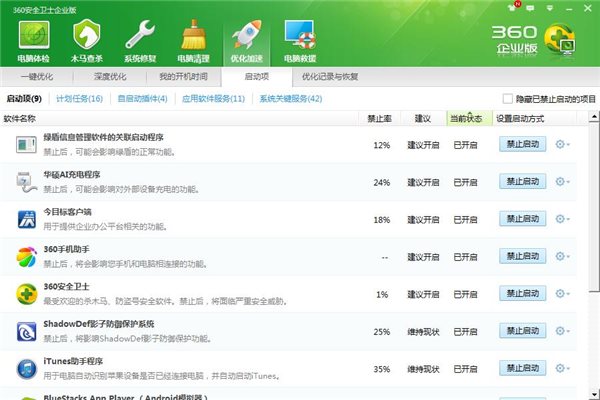Open the notification icon with red badge
Image resolution: width=600 pixels, height=400 pixels.
pos(514,7)
